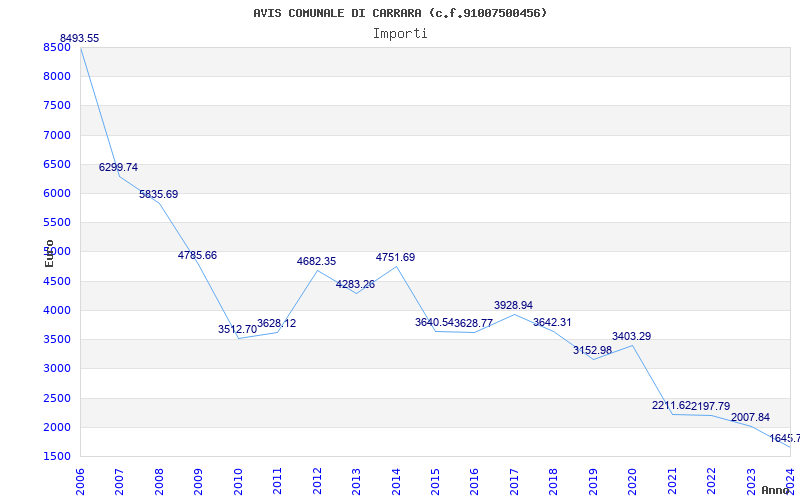Click the Importi subtitle

(400, 34)
